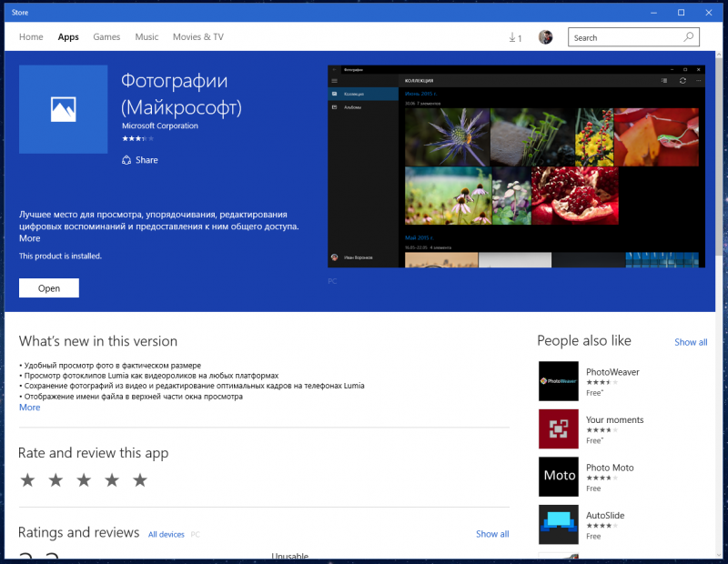Open Your moments app title
The image size is (728, 564).
tap(615, 419)
